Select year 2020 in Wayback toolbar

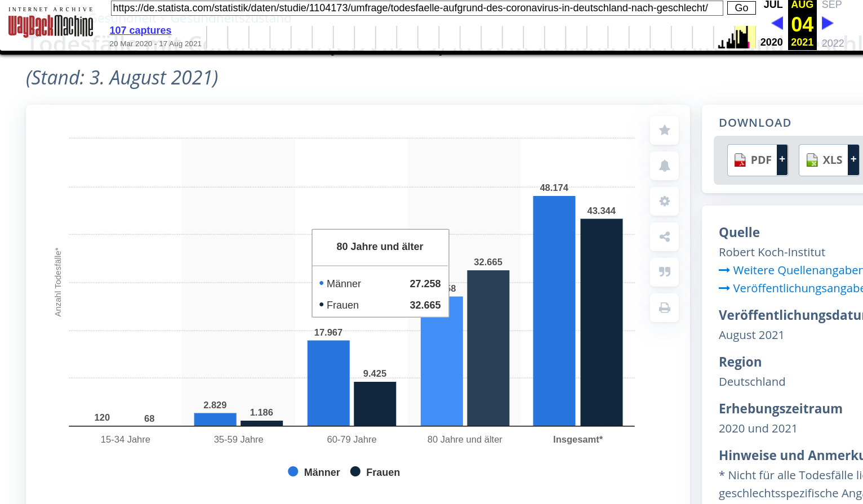pyautogui.click(x=771, y=42)
